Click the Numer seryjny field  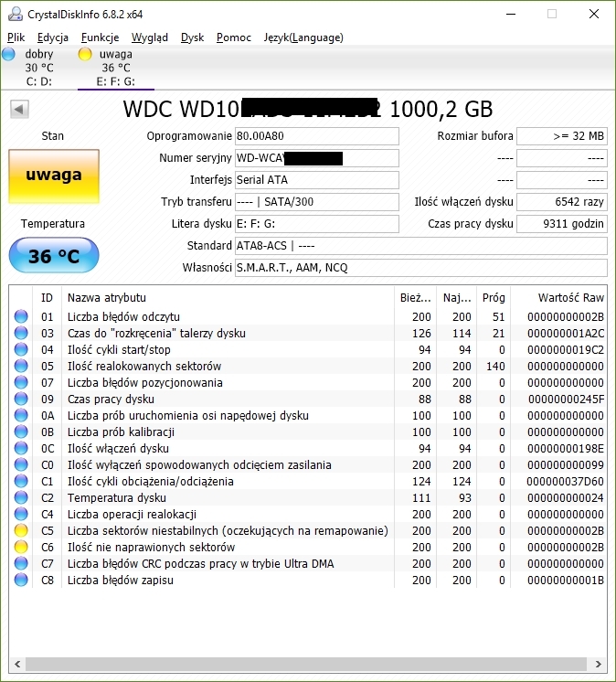tap(316, 158)
